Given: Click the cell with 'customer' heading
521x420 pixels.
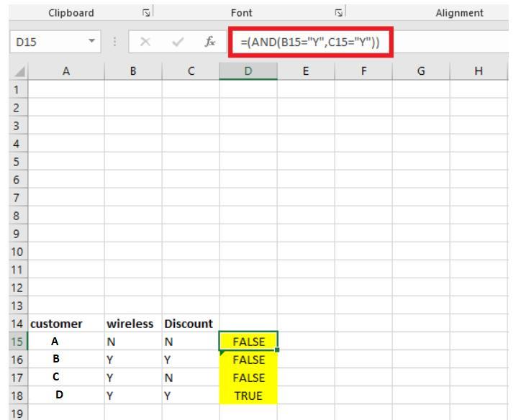Looking at the screenshot, I should click(66, 323).
